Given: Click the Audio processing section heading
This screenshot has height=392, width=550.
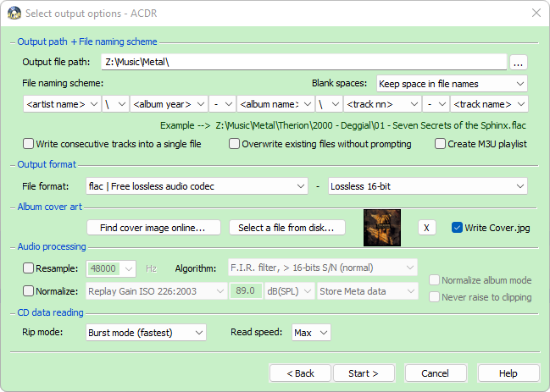Looking at the screenshot, I should click(x=52, y=246).
